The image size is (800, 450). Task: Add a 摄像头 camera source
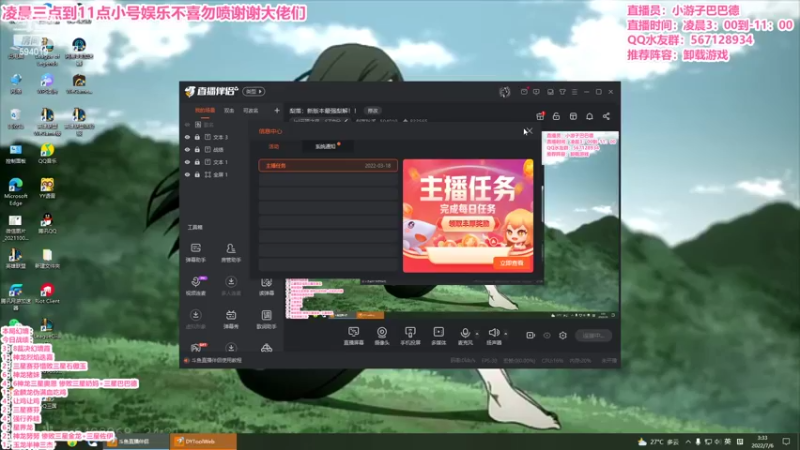coord(382,336)
